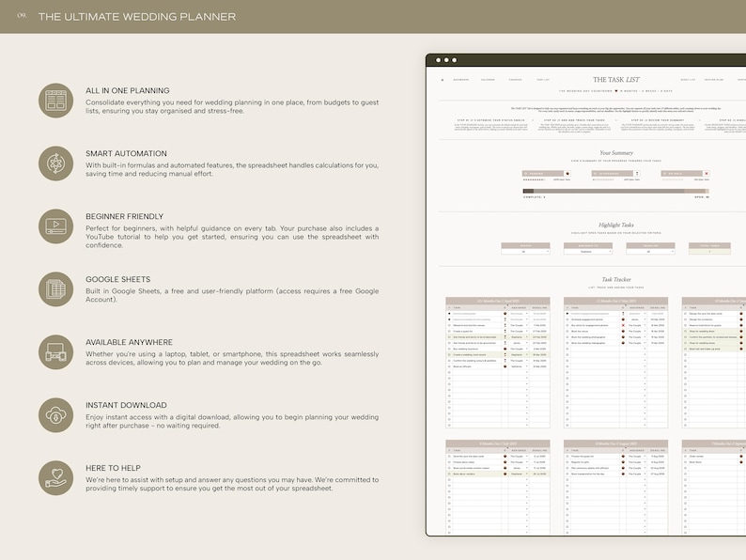Click the overall task completion progress bar
746x560 pixels.
click(x=615, y=191)
